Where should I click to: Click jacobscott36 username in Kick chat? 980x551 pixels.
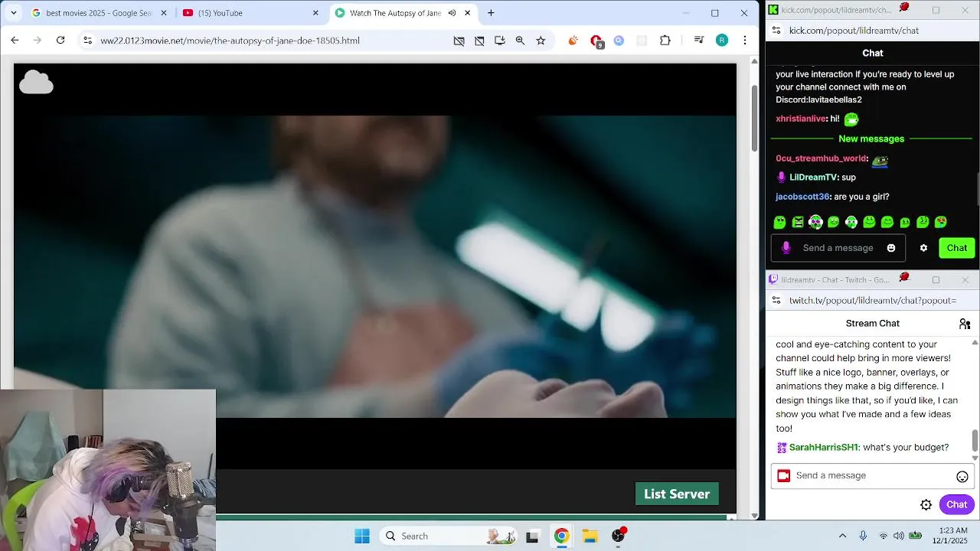point(802,197)
